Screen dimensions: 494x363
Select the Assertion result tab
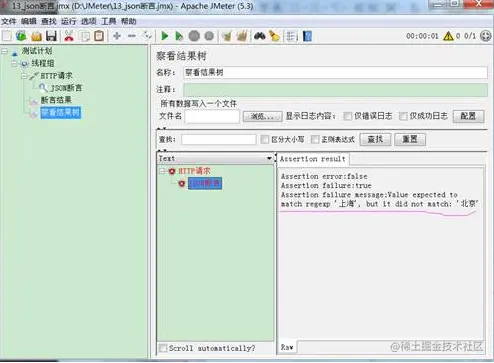(x=312, y=159)
